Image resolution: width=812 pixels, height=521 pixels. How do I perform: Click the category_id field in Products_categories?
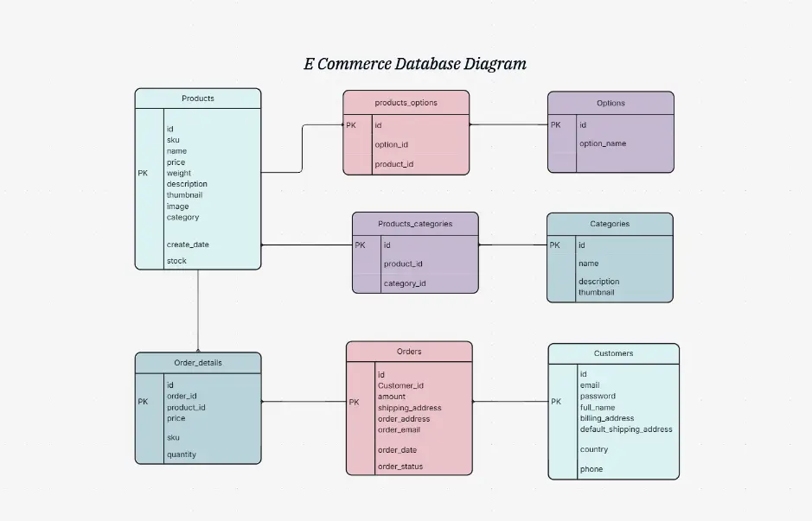[405, 283]
